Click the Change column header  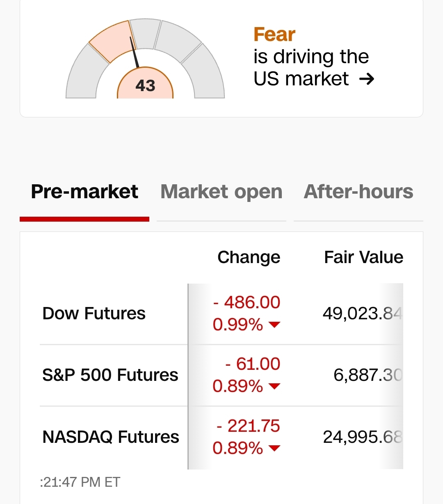[x=249, y=257]
